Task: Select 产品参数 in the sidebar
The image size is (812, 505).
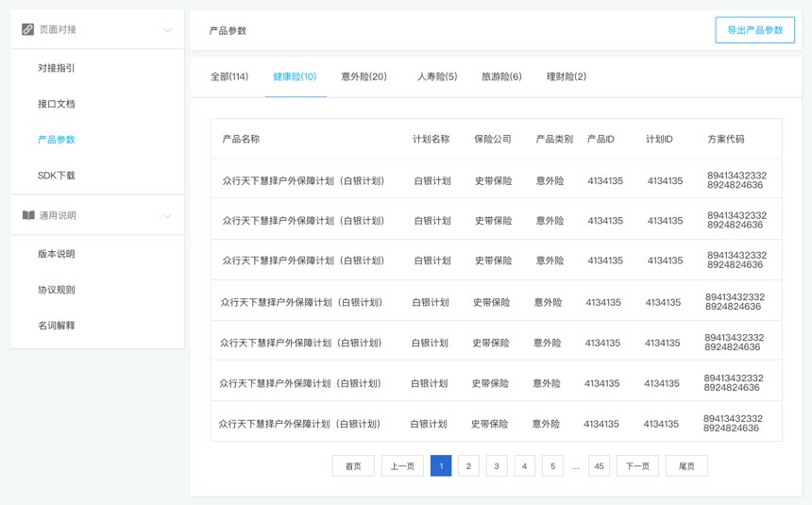Action: tap(57, 140)
